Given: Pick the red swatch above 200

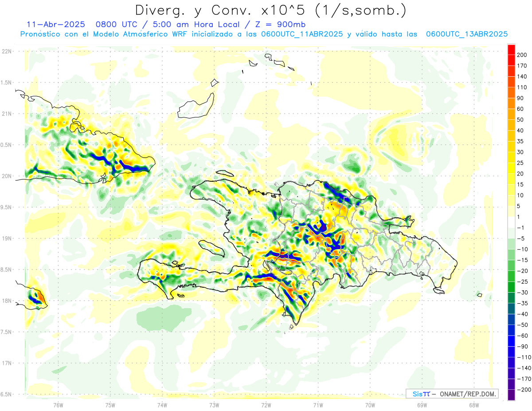Looking at the screenshot, I should [x=512, y=49].
